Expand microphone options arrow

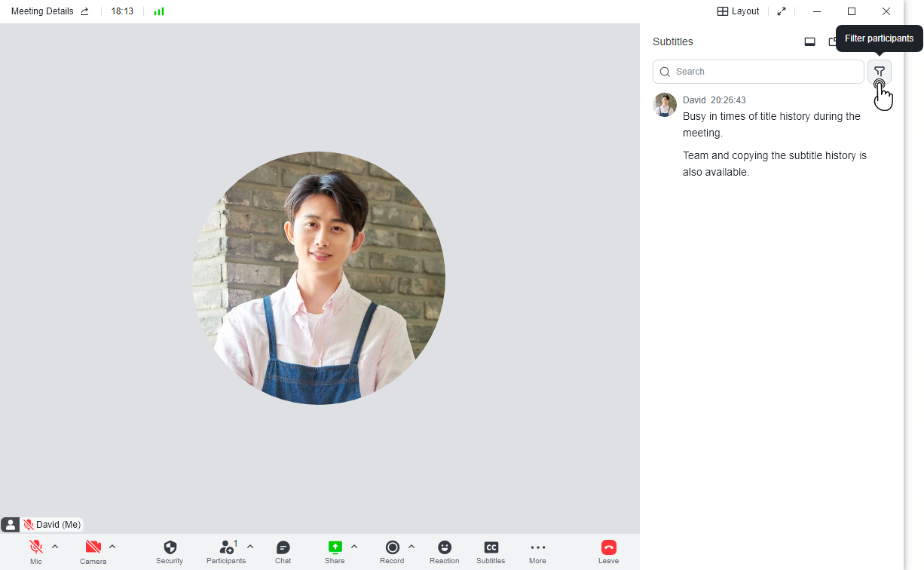[55, 547]
